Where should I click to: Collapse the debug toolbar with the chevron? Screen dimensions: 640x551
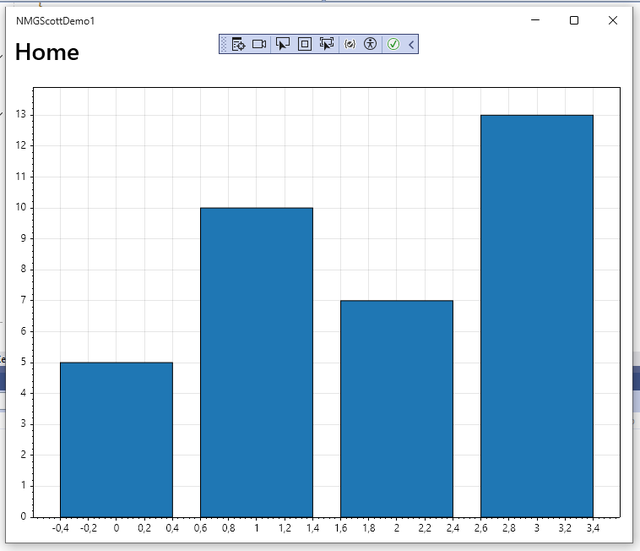pos(411,44)
